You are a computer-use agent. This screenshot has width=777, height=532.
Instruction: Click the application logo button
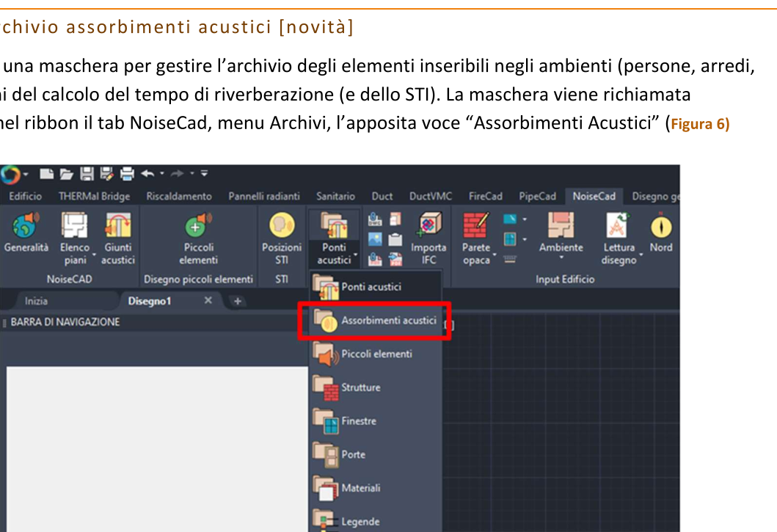[10, 175]
